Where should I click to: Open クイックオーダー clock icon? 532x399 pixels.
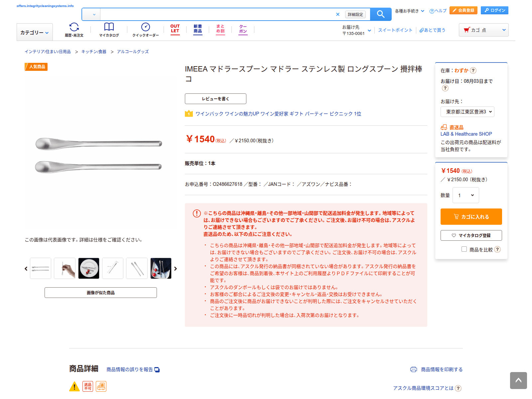tap(146, 30)
